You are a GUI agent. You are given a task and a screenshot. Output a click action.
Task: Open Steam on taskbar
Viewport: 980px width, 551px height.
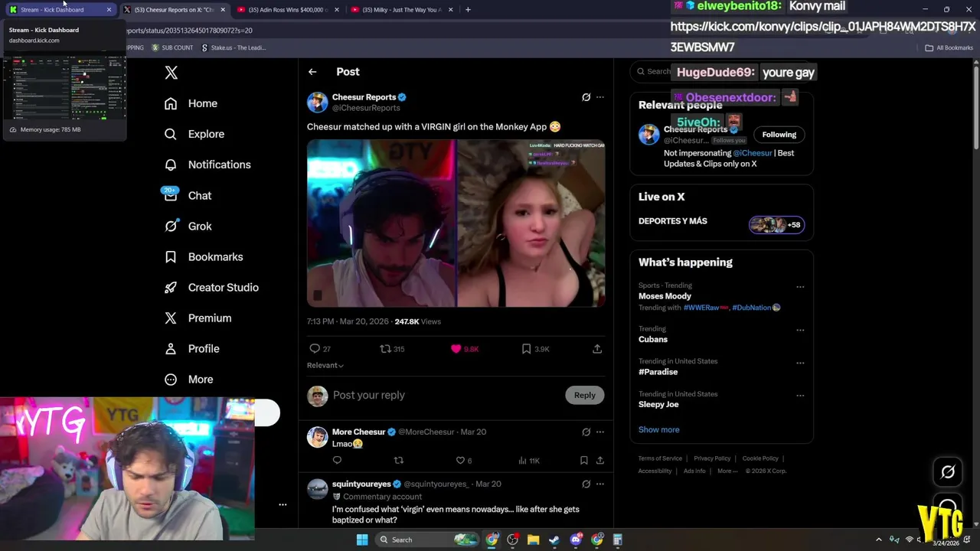(554, 540)
